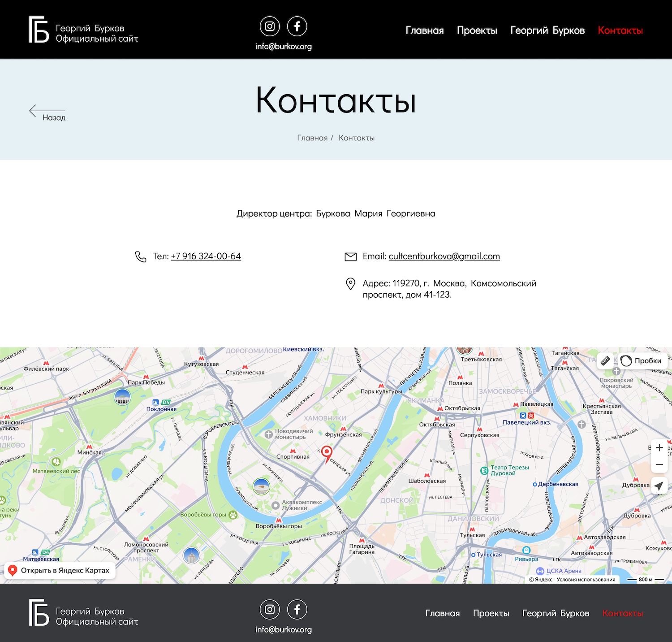The height and width of the screenshot is (642, 672).
Task: Click the envelope icon beside Email
Action: (350, 256)
